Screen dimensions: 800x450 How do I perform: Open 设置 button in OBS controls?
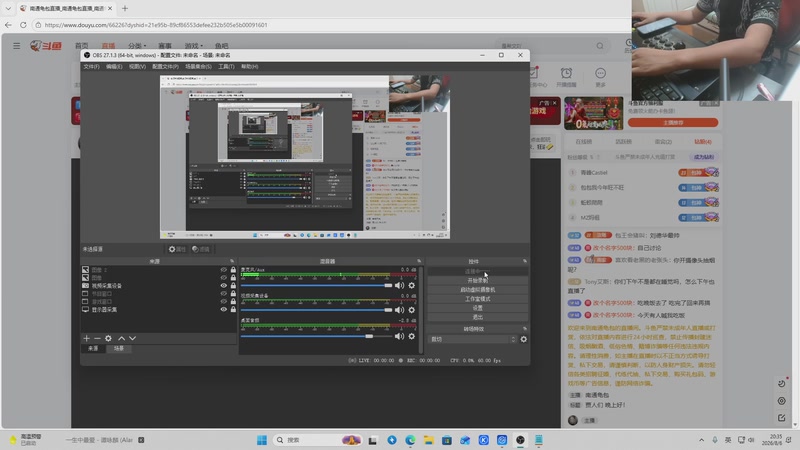tap(478, 308)
